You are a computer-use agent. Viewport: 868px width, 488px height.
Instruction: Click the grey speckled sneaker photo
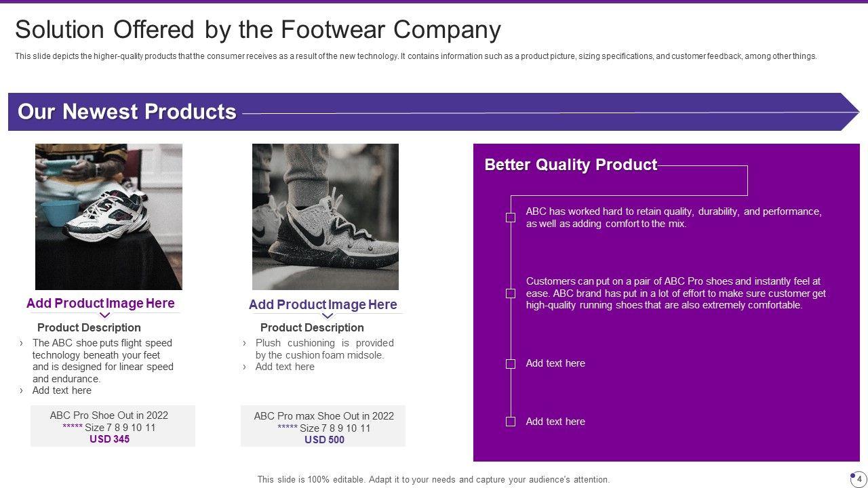click(x=325, y=216)
